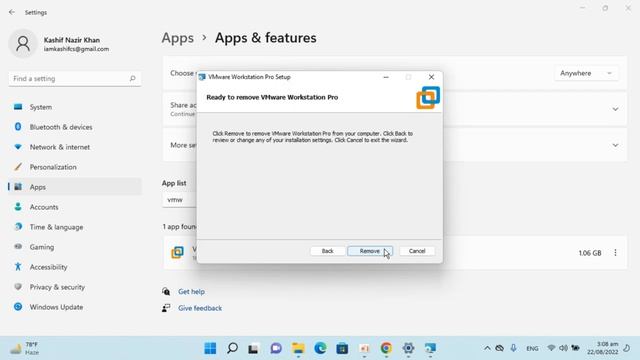The width and height of the screenshot is (640, 360).
Task: Click Back in VMware Setup dialog
Action: [x=327, y=251]
